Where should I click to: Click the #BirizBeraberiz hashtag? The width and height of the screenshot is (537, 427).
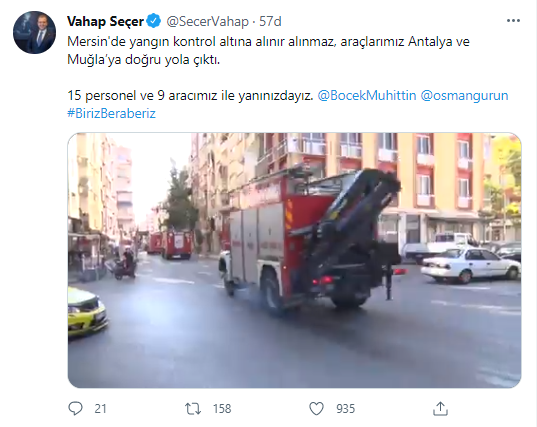(111, 113)
